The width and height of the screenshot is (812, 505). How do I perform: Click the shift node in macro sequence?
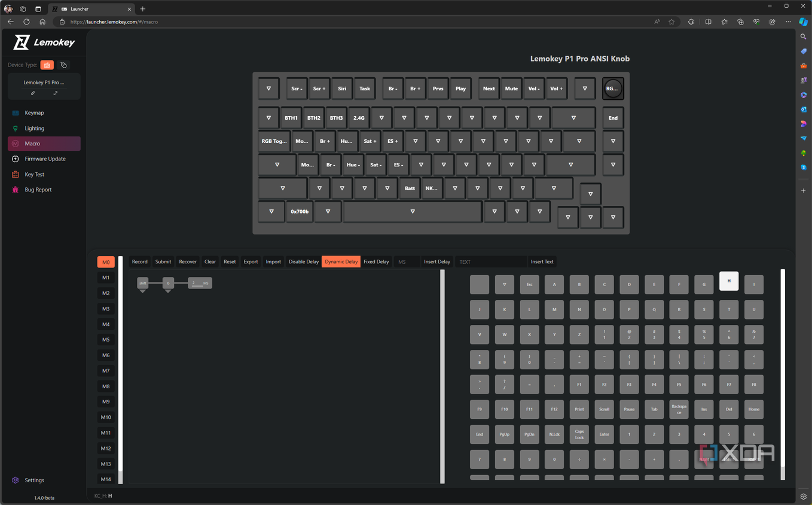142,283
